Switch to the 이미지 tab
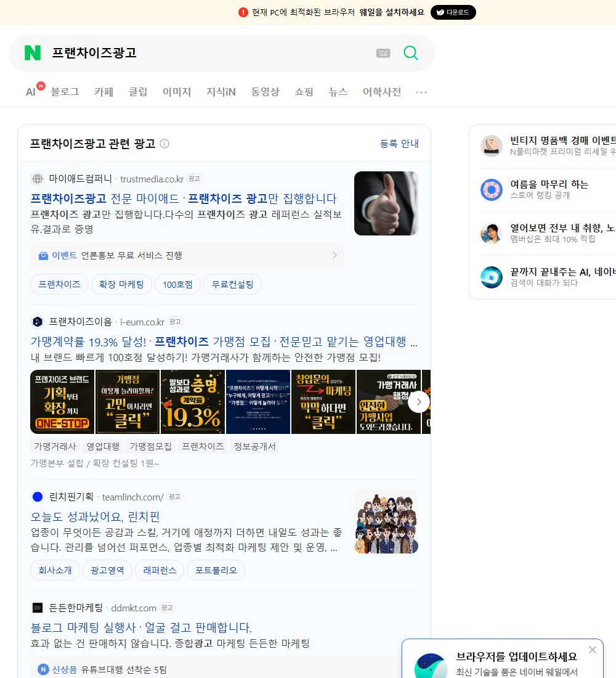Screen dimensions: 616x678 point(177,92)
